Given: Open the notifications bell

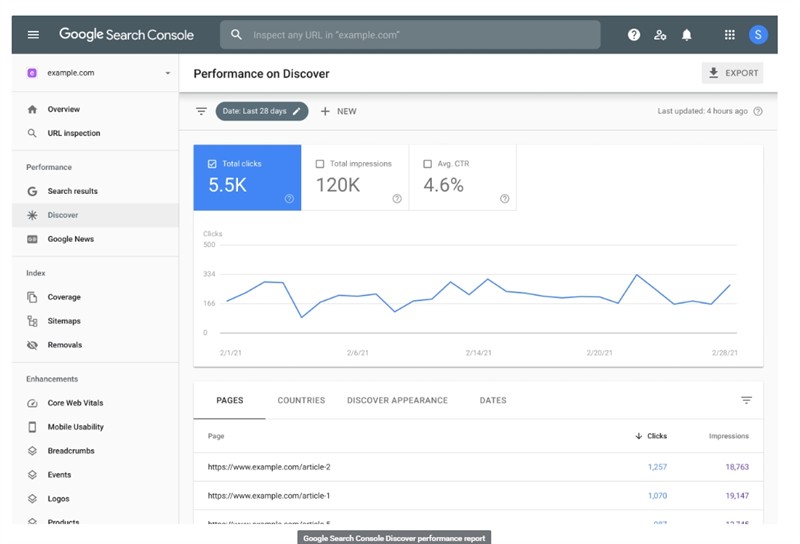Looking at the screenshot, I should click(x=687, y=35).
